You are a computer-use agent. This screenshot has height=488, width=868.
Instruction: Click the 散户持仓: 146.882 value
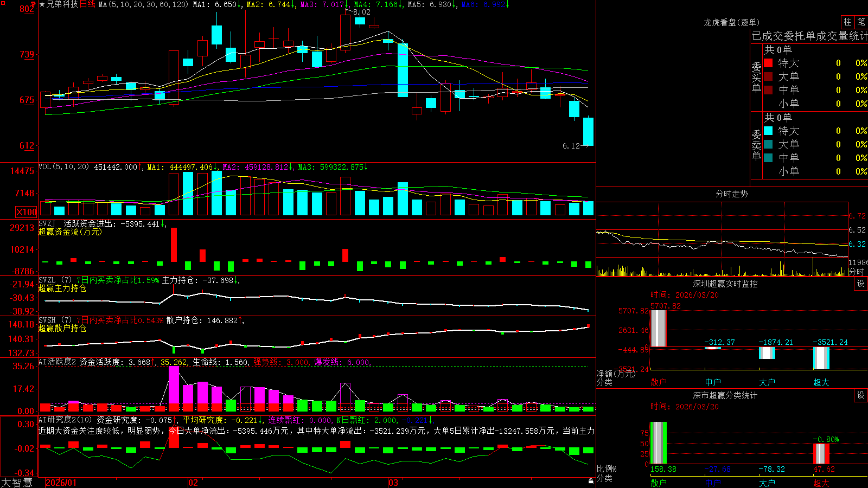click(205, 320)
